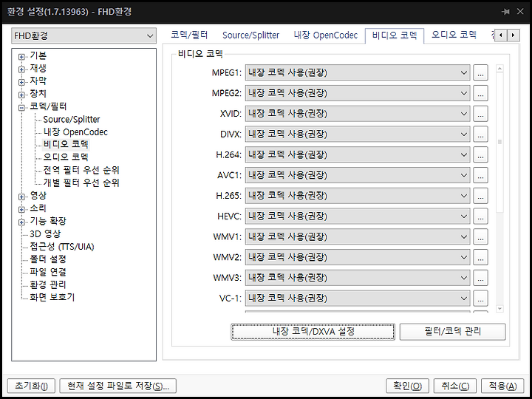Open MPEG2 codec options via ellipsis button

480,93
